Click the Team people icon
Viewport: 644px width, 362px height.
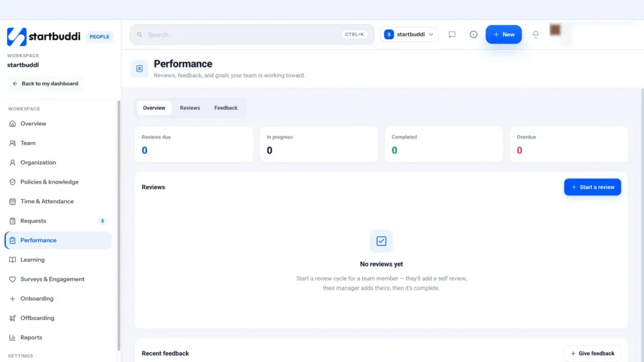(13, 143)
